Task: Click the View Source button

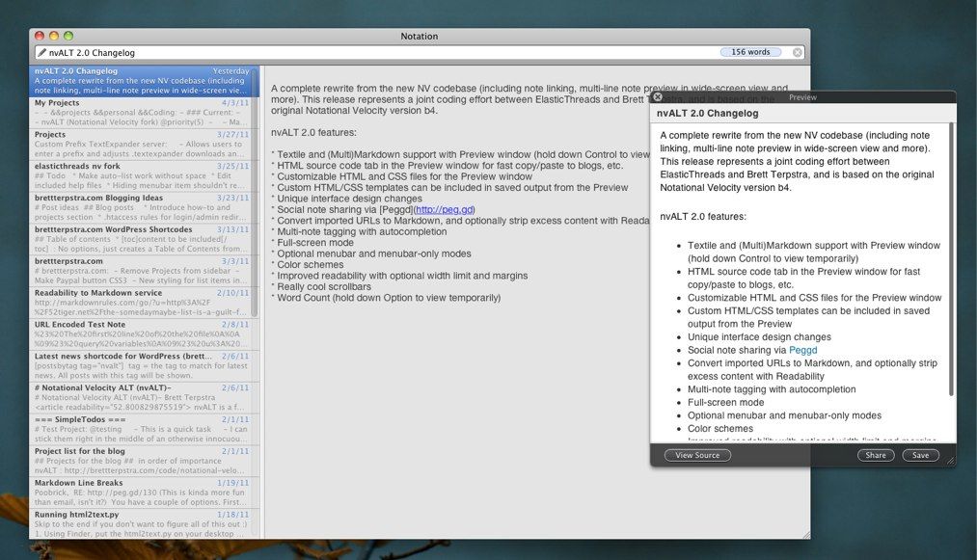Action: click(697, 455)
